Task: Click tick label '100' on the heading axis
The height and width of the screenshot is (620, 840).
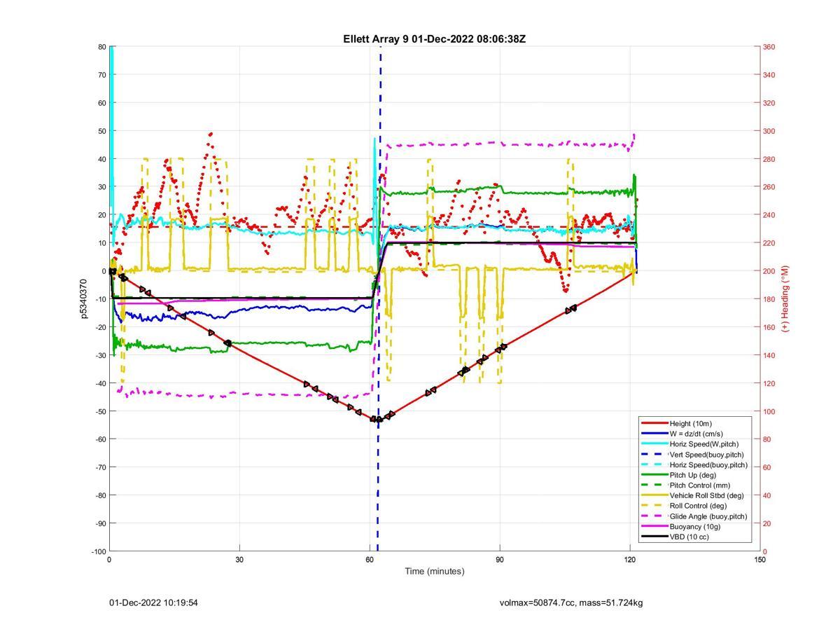Action: pyautogui.click(x=769, y=411)
